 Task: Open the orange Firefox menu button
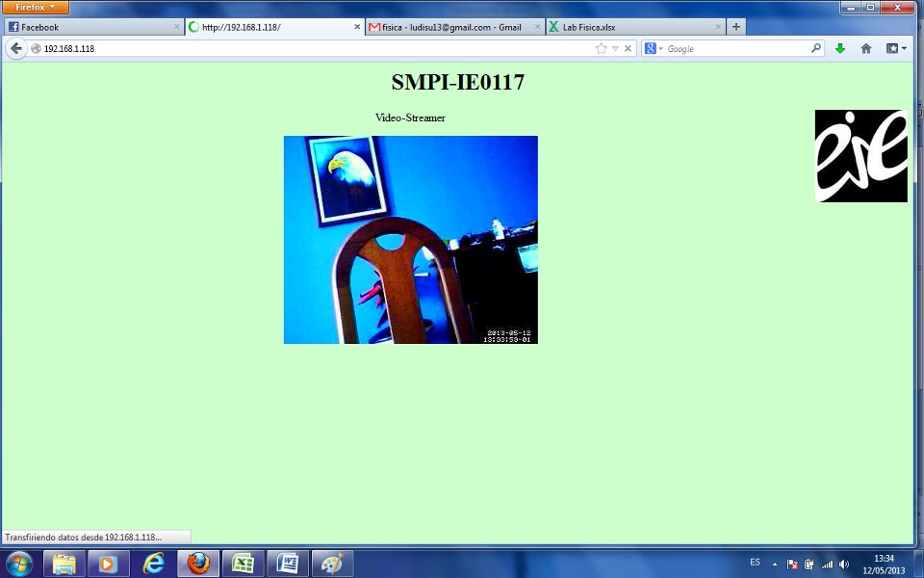(35, 7)
